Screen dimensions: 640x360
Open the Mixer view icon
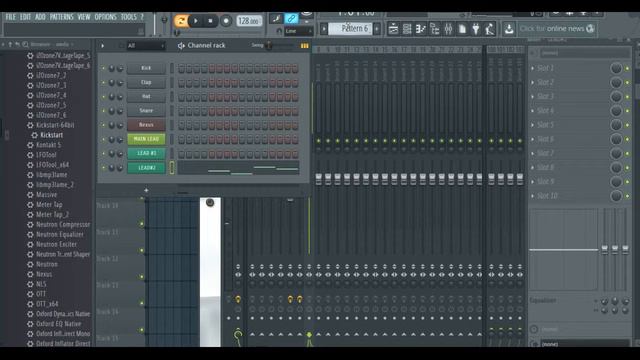(449, 29)
